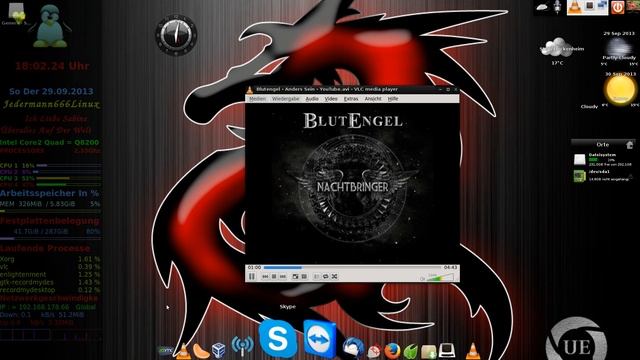Click Partly Cloudy forecast icon
Image resolution: width=640 pixels, height=360 pixels.
tap(619, 47)
